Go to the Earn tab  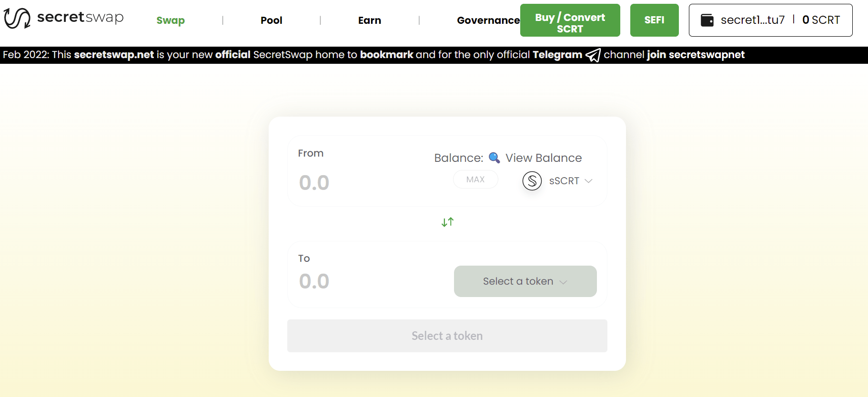coord(369,20)
